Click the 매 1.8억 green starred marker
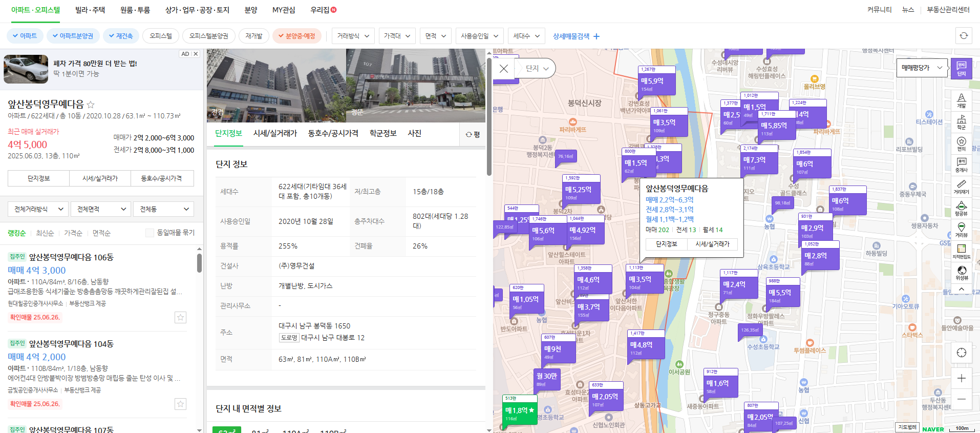Screen dimensions: 980x433 [x=520, y=410]
